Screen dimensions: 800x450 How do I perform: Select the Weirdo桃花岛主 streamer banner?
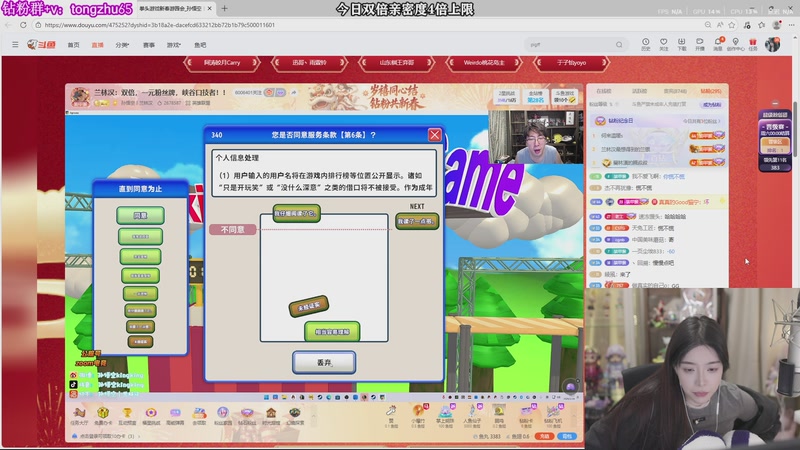(484, 63)
